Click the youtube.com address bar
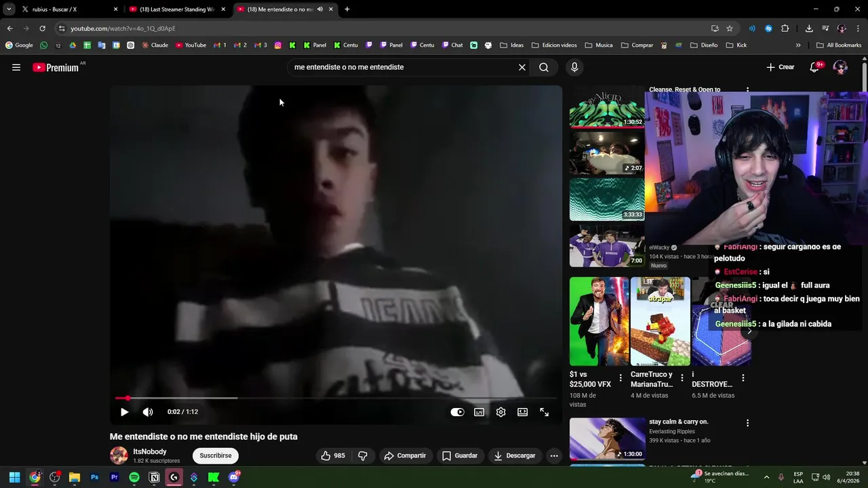This screenshot has width=868, height=488. click(x=380, y=28)
